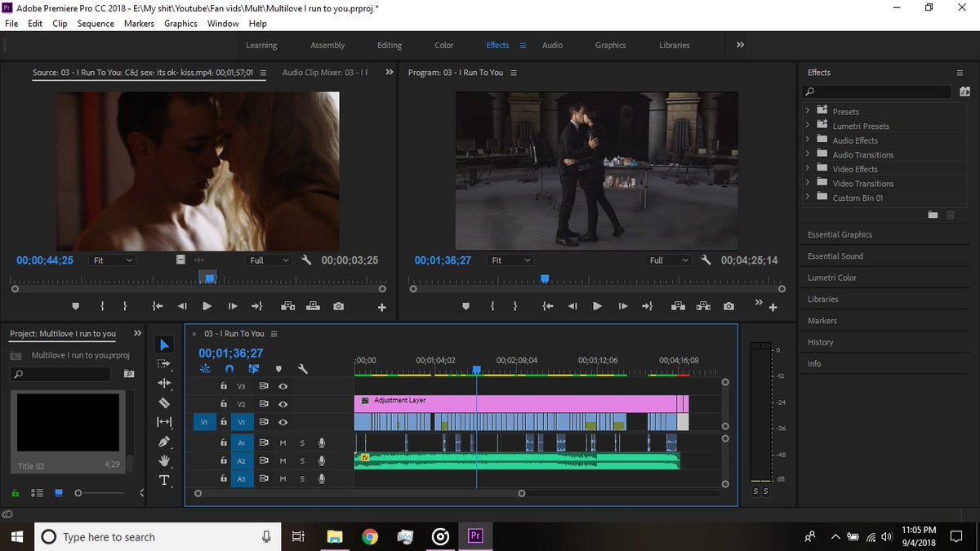Add marker in Program monitor
The height and width of the screenshot is (551, 980).
465,306
